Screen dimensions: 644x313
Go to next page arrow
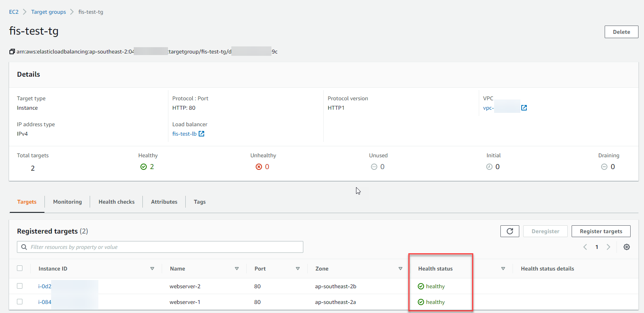[608, 247]
